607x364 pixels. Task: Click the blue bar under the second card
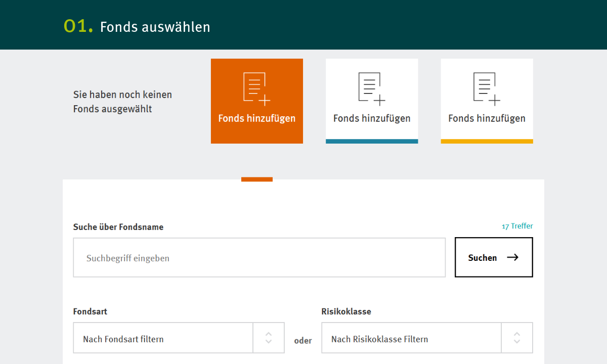[x=372, y=141]
